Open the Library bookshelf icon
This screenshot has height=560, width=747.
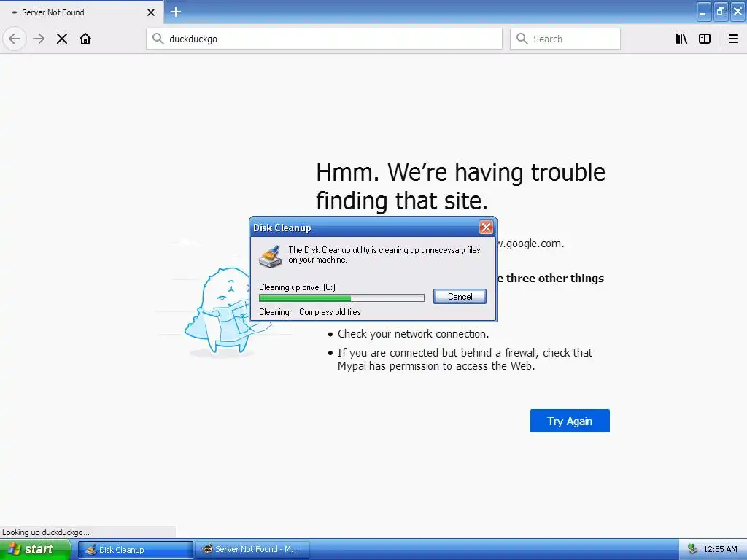pos(681,39)
